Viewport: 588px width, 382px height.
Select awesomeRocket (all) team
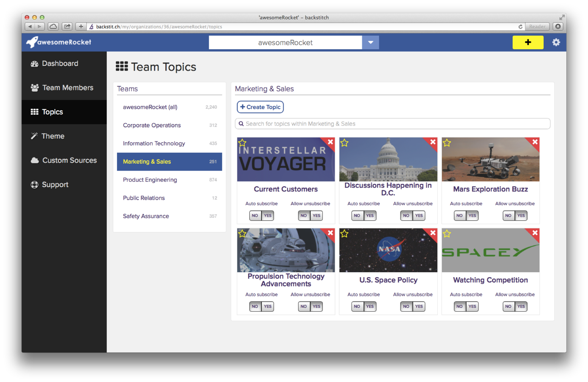point(170,107)
